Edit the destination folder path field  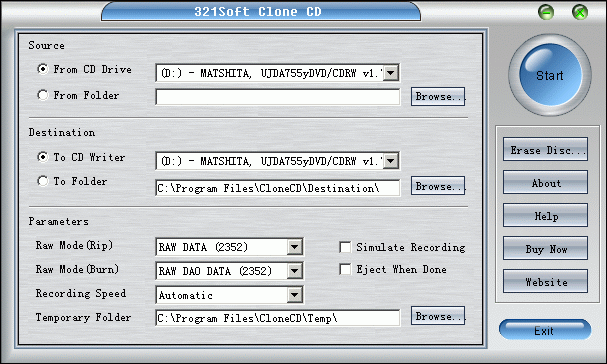[x=278, y=188]
